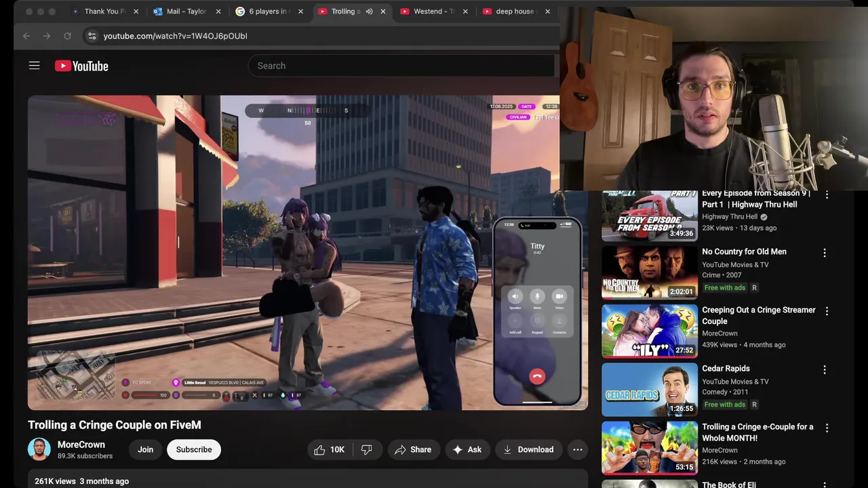
Task: Click the No Country for Old Men title
Action: point(744,251)
